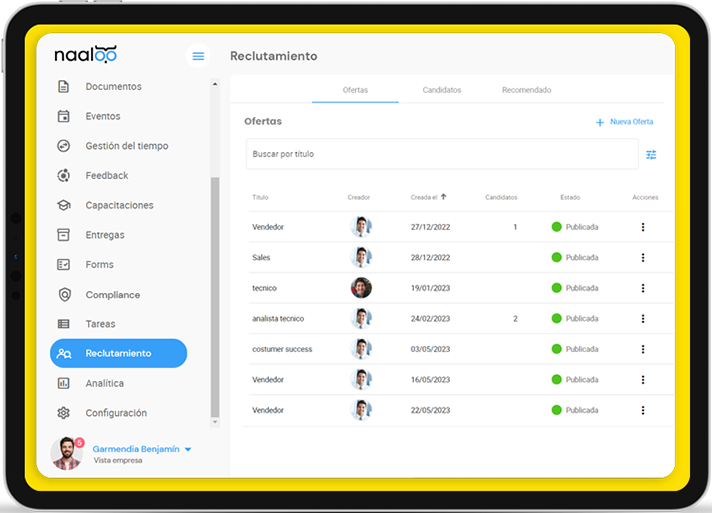The width and height of the screenshot is (712, 513).
Task: Click the Nueva Oferta button
Action: tap(625, 122)
